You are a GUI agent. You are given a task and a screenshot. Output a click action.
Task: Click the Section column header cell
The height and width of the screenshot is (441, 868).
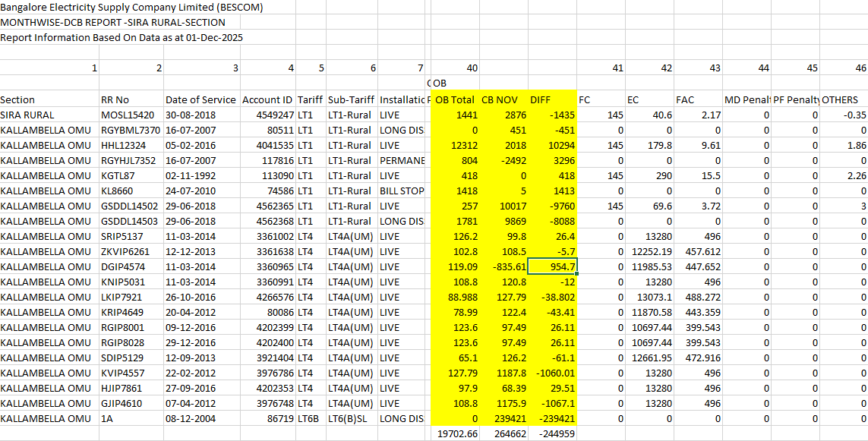(18, 99)
